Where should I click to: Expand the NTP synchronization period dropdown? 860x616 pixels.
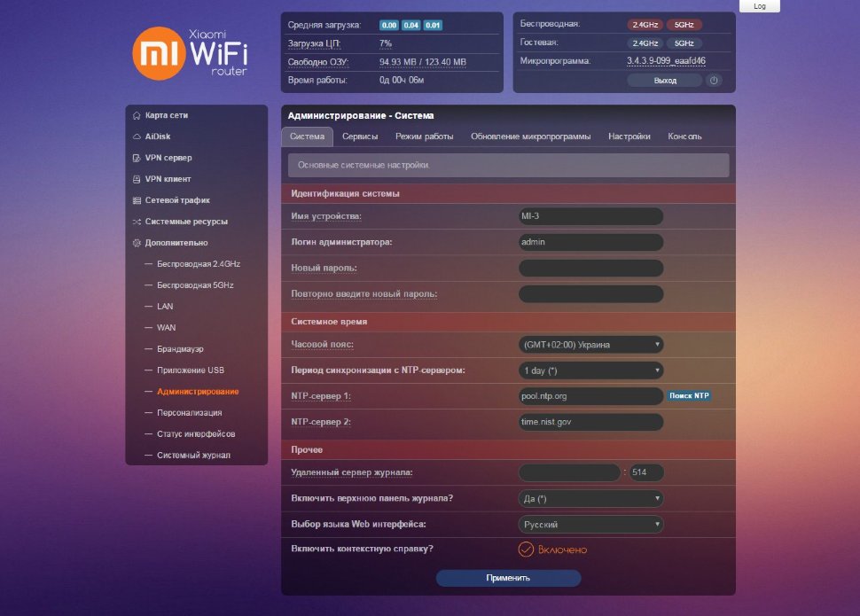tap(590, 370)
